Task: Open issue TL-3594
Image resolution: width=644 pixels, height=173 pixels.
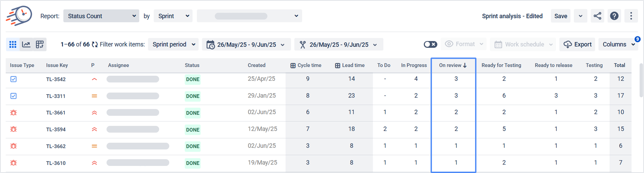Action: click(x=56, y=130)
